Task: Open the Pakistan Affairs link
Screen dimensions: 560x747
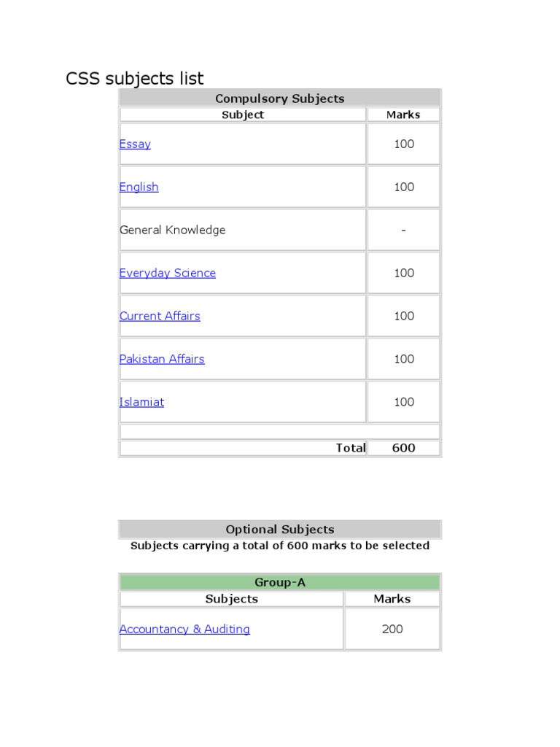Action: (x=161, y=359)
